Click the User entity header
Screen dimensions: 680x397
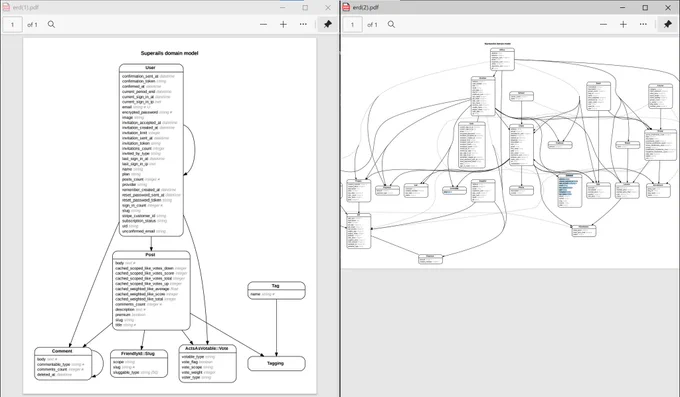point(151,68)
